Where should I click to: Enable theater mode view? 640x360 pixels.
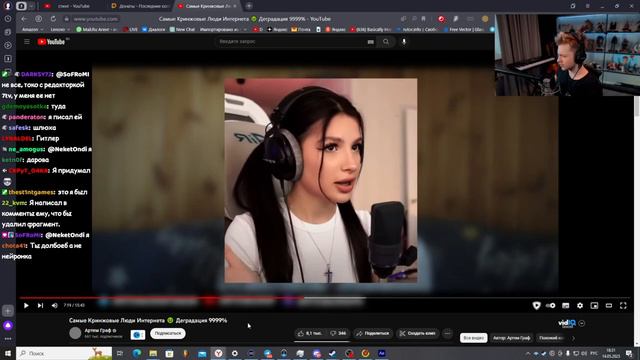(609, 305)
